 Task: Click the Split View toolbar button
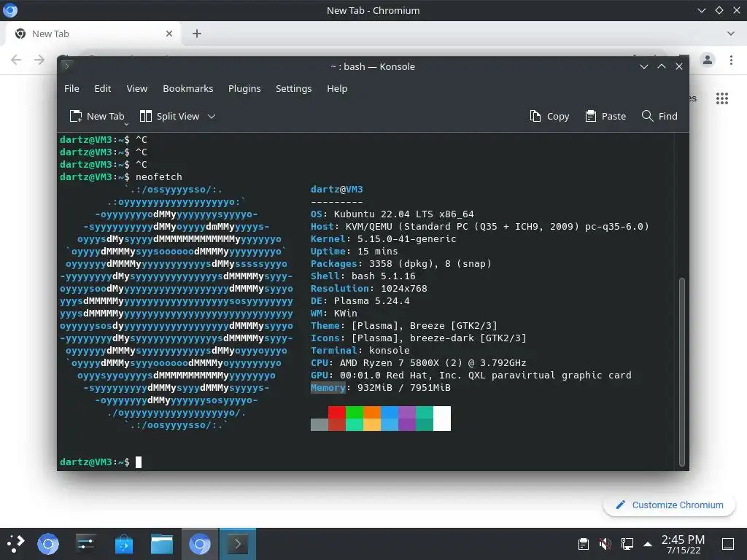point(169,116)
